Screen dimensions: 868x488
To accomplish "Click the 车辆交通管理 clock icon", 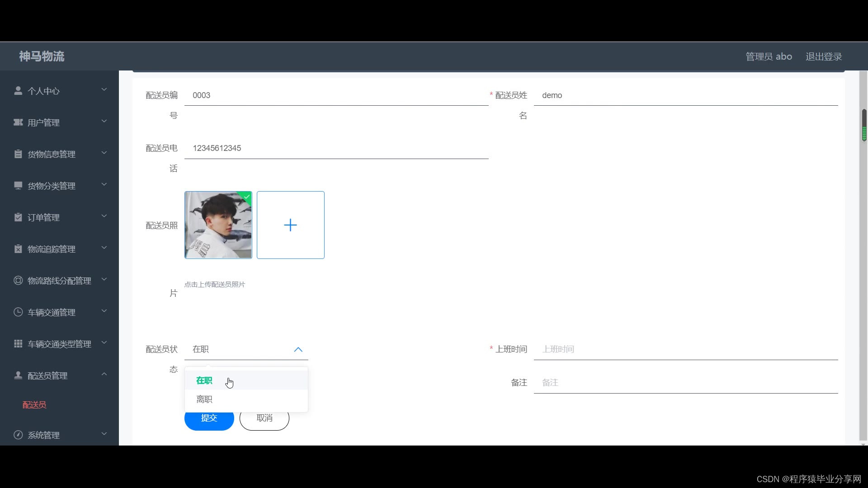I will click(18, 312).
